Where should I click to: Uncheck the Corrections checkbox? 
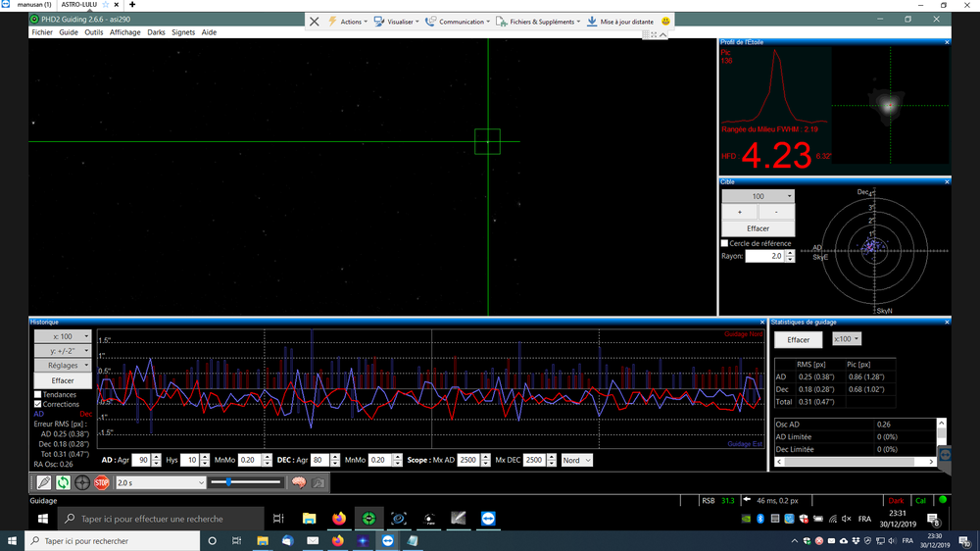(x=38, y=404)
